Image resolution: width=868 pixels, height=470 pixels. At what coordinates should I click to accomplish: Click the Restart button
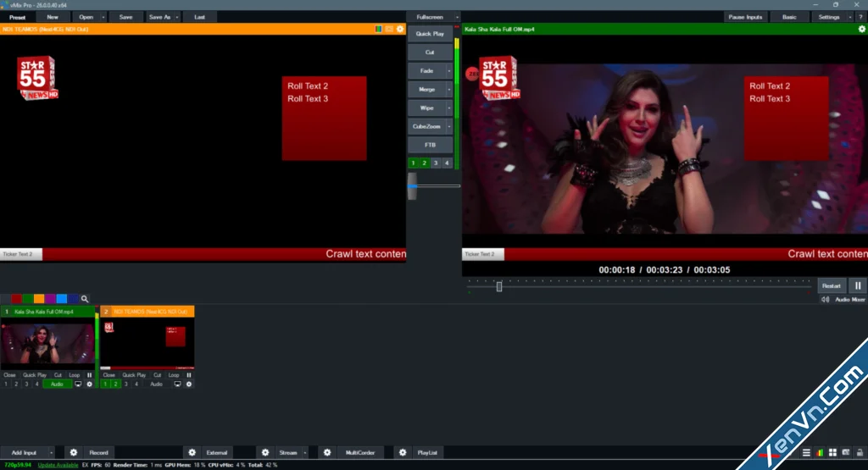click(832, 286)
